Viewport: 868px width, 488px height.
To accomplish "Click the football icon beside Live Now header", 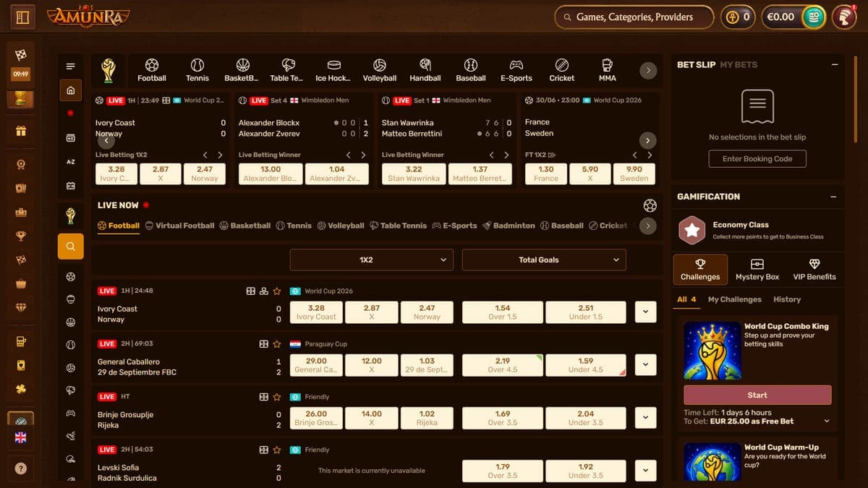I will click(x=650, y=205).
